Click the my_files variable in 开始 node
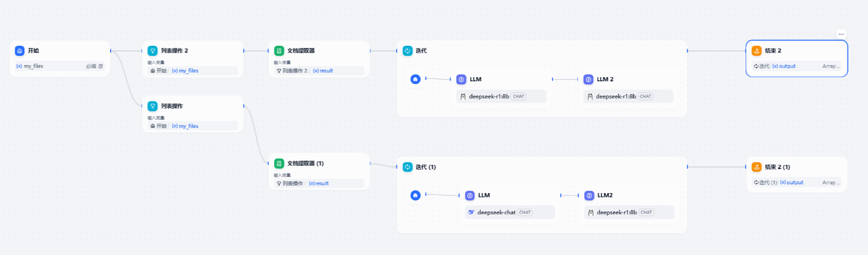Image resolution: width=868 pixels, height=255 pixels. click(33, 66)
